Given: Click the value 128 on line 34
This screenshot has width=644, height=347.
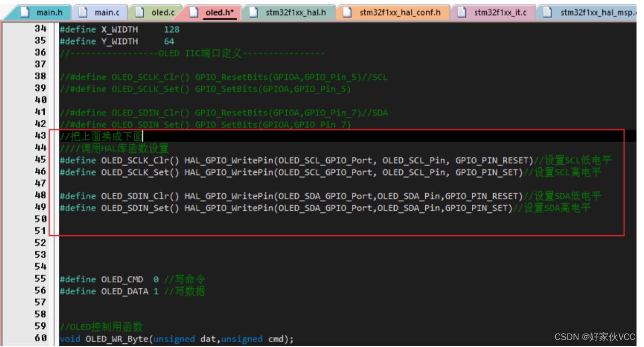Looking at the screenshot, I should pos(172,29).
